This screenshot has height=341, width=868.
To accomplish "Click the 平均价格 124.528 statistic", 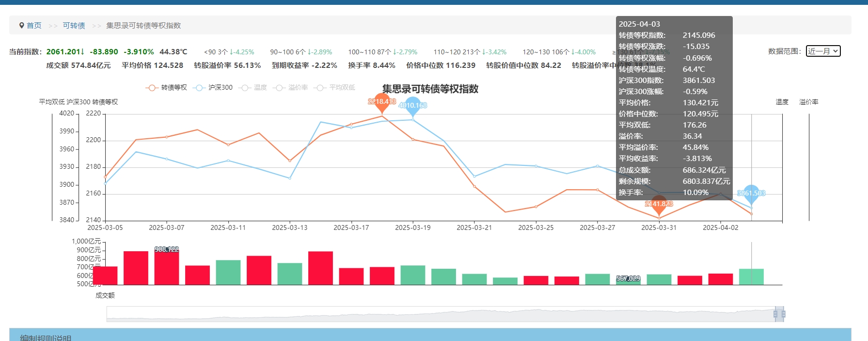I will [x=153, y=65].
